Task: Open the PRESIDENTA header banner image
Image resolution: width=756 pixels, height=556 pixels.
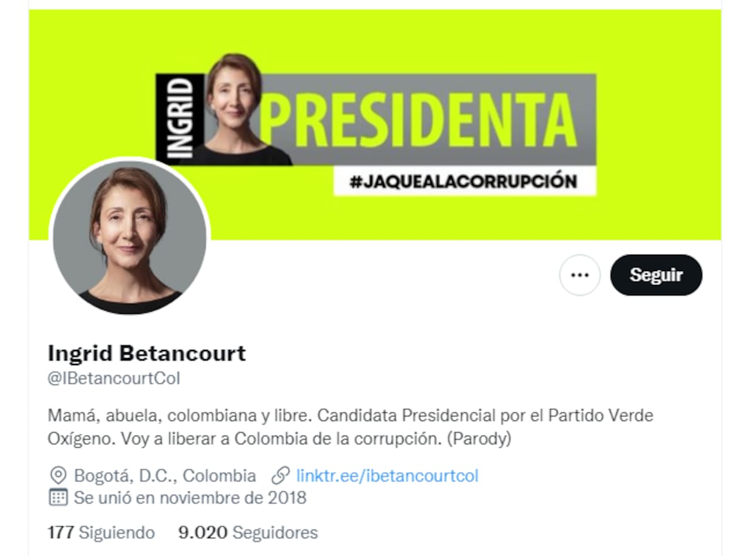Action: (x=375, y=125)
